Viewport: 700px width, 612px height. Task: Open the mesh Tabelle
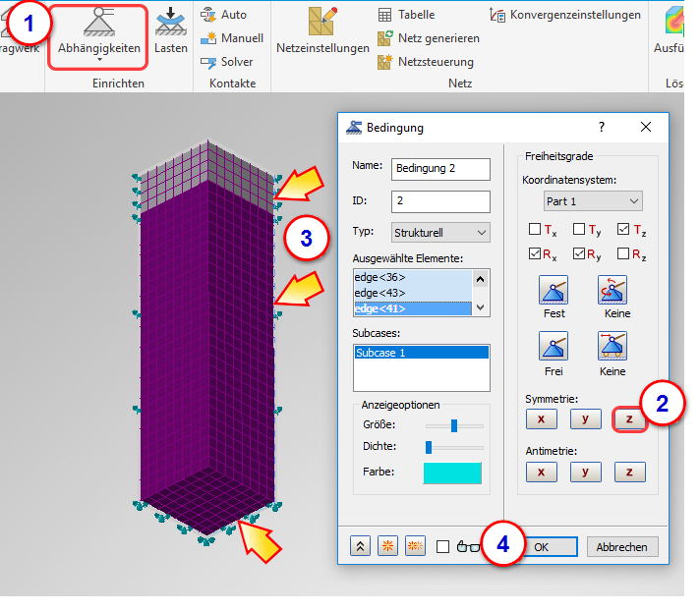406,15
